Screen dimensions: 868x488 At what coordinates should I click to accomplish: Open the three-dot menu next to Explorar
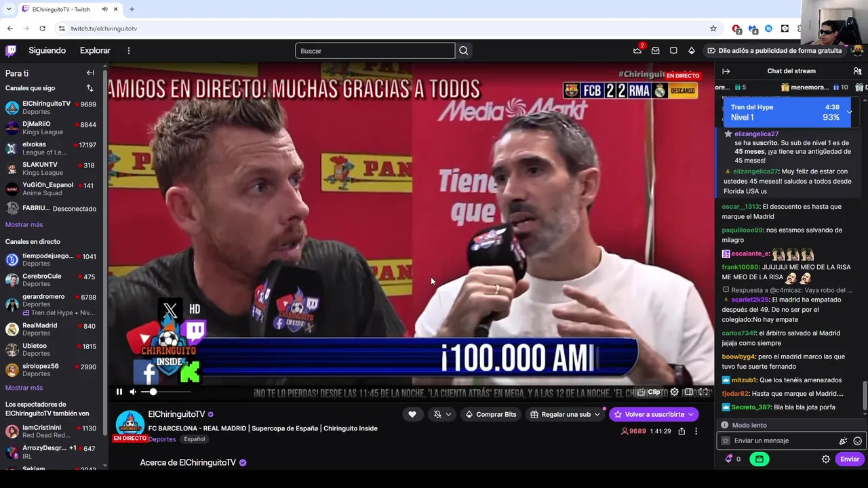128,51
